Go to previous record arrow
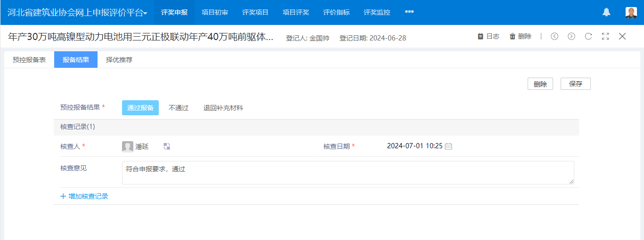 554,36
